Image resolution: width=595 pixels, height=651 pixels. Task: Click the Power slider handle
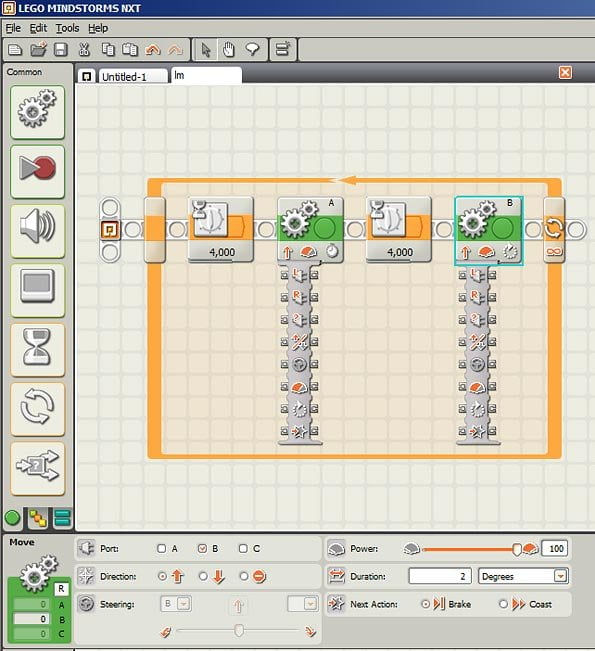point(517,549)
